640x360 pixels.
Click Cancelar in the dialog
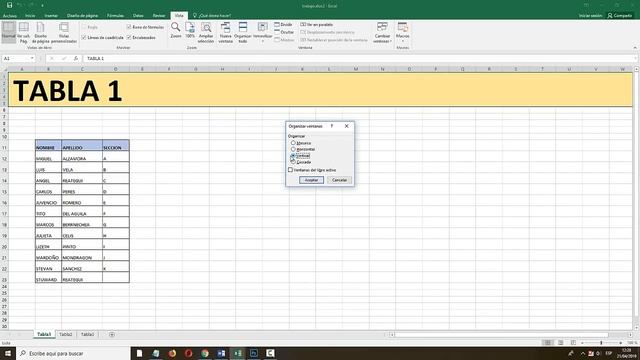[339, 180]
